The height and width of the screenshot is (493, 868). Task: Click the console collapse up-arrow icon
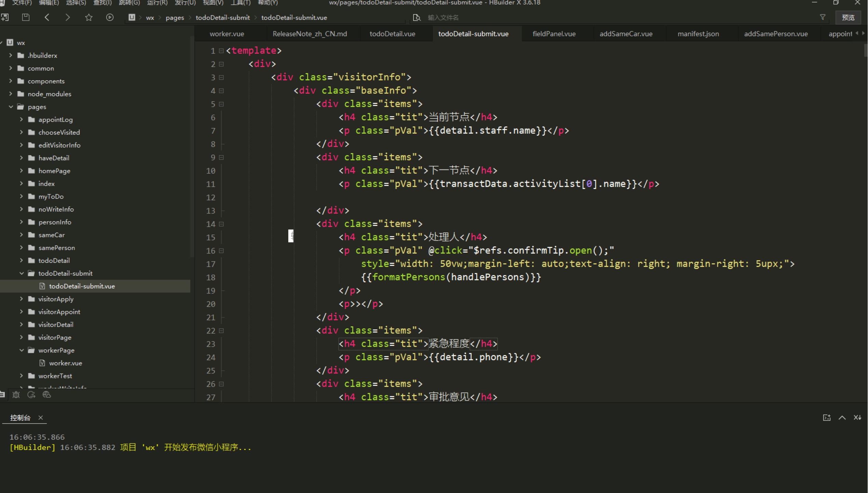(842, 417)
